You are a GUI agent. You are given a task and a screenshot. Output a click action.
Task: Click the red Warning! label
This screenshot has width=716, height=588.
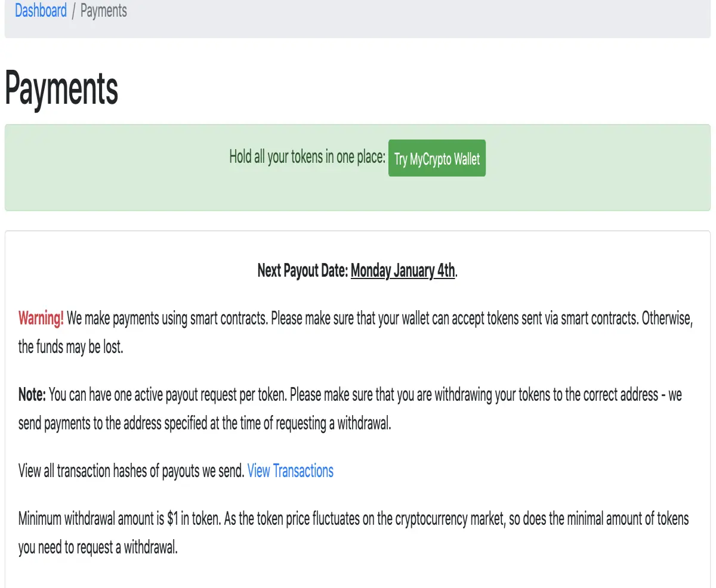point(41,318)
